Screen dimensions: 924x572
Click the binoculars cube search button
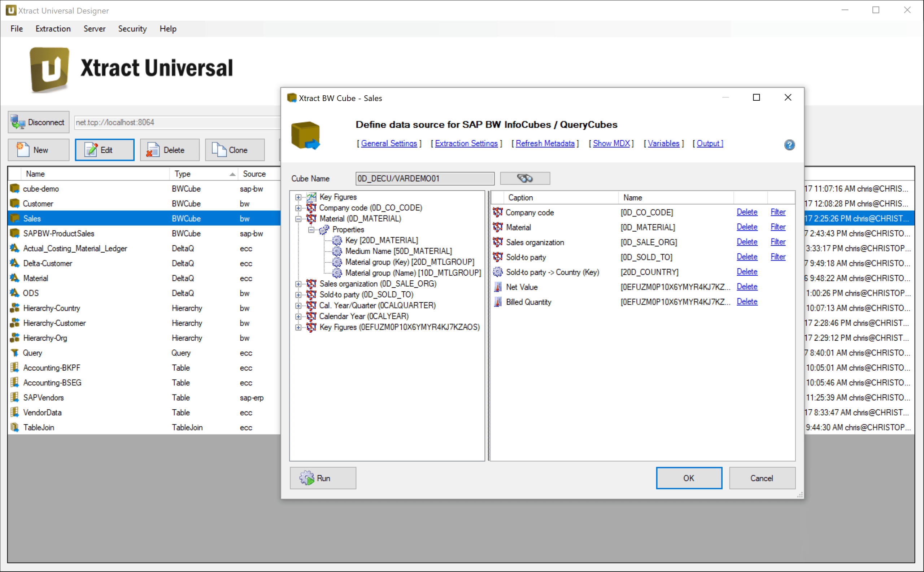tap(524, 178)
